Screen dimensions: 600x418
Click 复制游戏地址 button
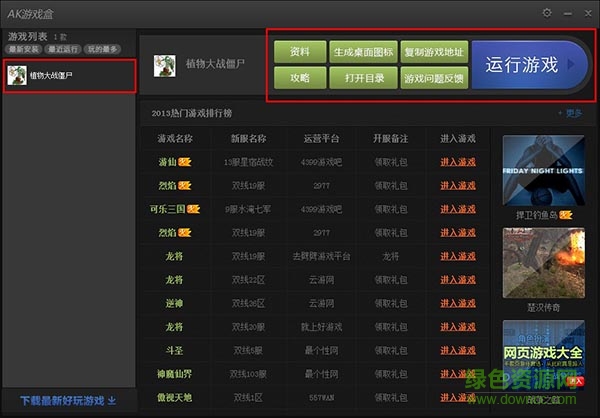click(x=433, y=51)
